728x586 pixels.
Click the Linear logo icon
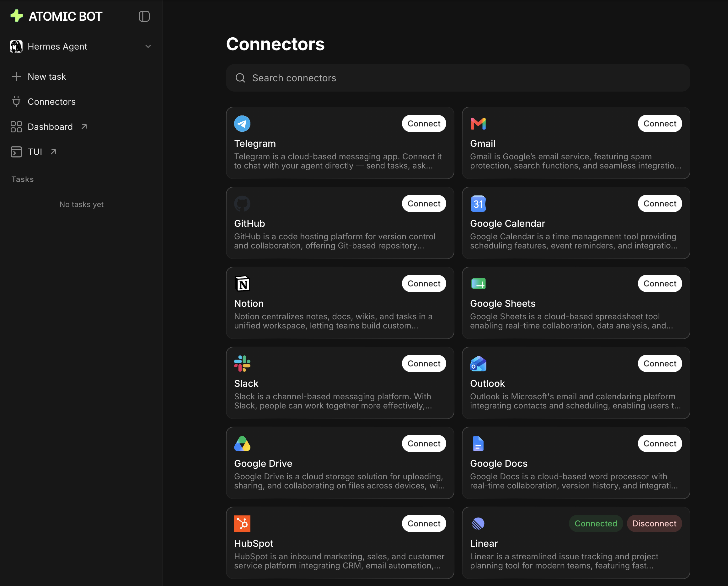478,524
